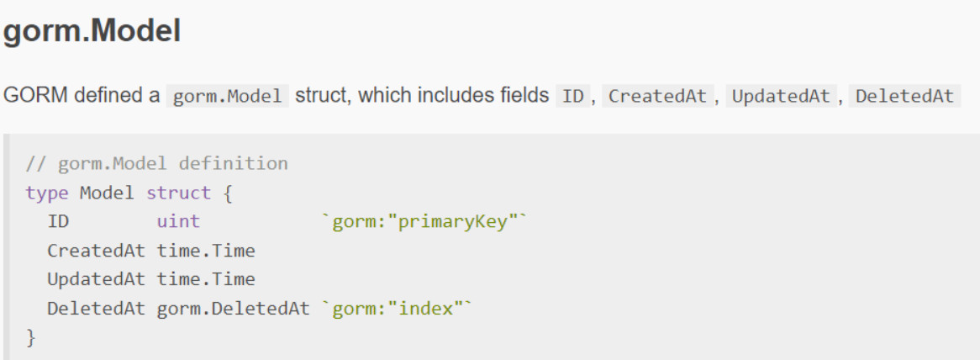Click the "struct" keyword in the code block

pos(178,193)
